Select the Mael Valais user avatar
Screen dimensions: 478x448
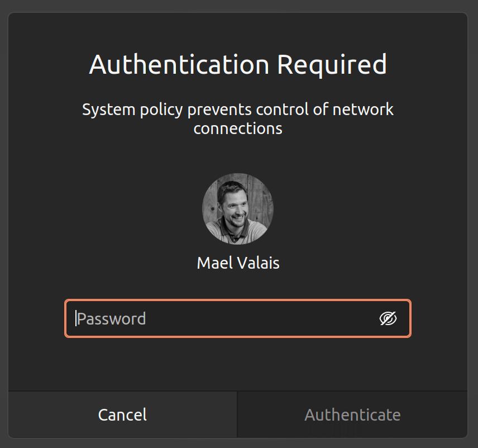pyautogui.click(x=238, y=209)
